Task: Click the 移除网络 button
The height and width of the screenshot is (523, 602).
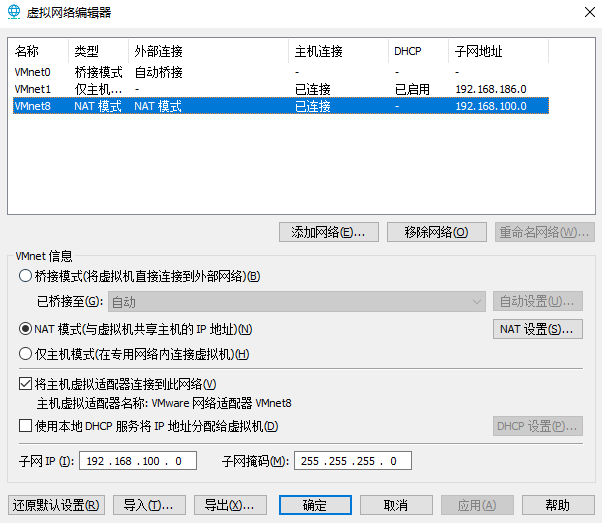Action: (437, 232)
